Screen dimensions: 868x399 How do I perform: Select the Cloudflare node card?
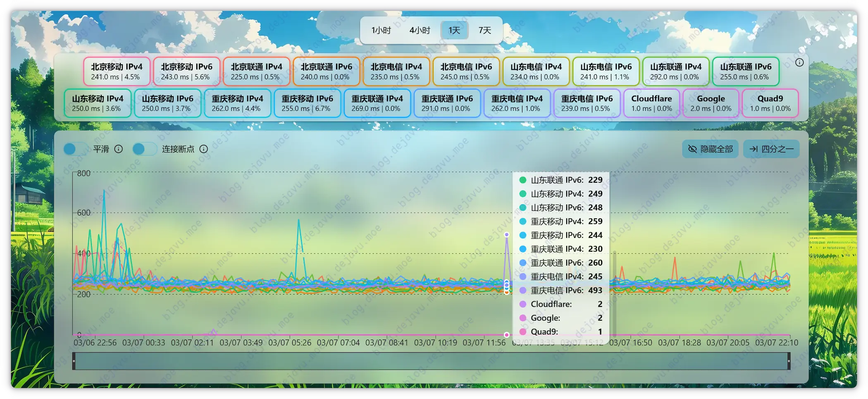pos(651,103)
